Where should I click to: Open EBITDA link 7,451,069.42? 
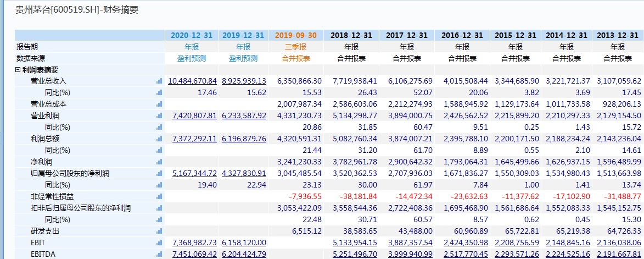(195, 255)
